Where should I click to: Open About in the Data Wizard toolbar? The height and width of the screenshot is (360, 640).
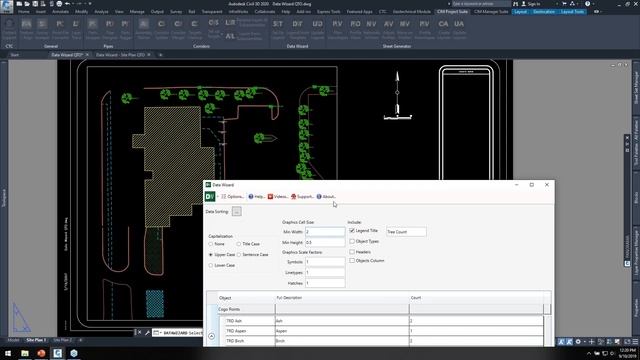[326, 197]
